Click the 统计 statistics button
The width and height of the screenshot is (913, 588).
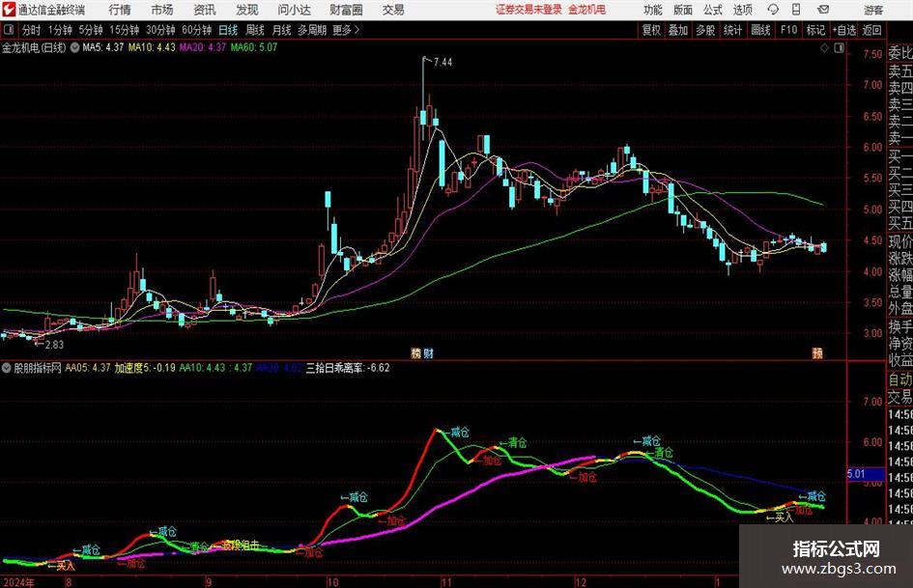point(732,30)
